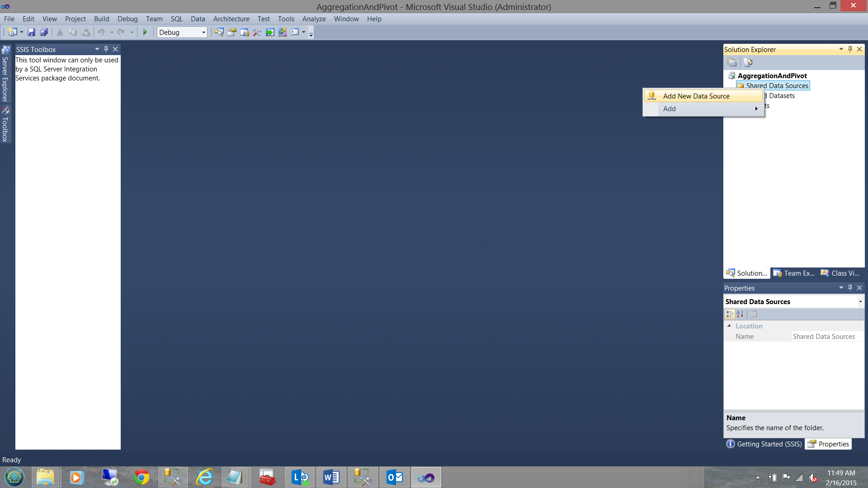Click Solution Explorer Properties toolbar icon

pos(732,62)
